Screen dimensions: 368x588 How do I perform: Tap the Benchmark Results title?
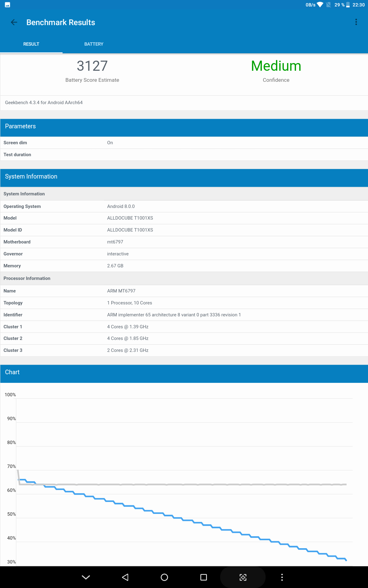click(x=61, y=22)
